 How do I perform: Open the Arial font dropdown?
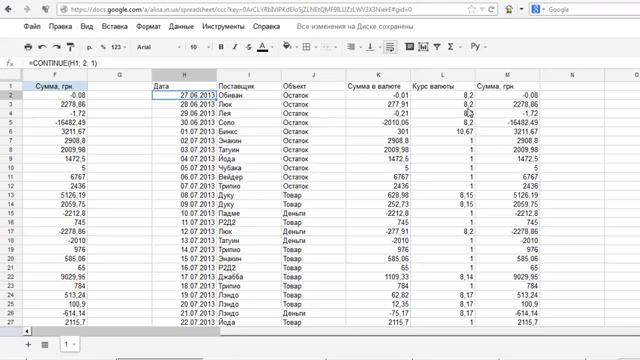coord(159,47)
